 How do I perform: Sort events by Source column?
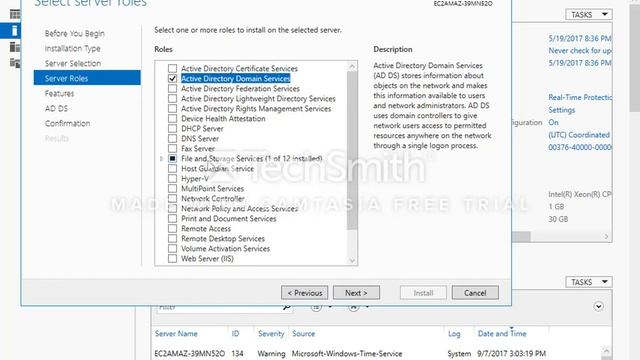tap(303, 333)
